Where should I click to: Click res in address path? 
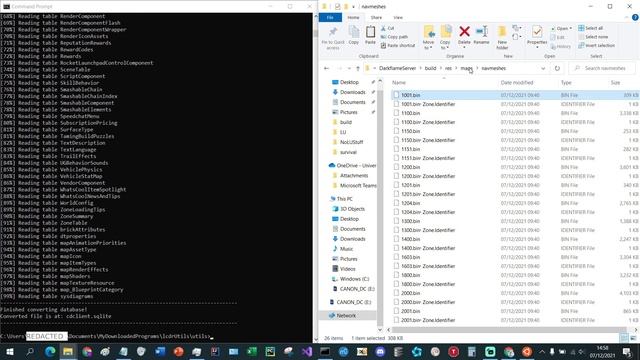448,68
